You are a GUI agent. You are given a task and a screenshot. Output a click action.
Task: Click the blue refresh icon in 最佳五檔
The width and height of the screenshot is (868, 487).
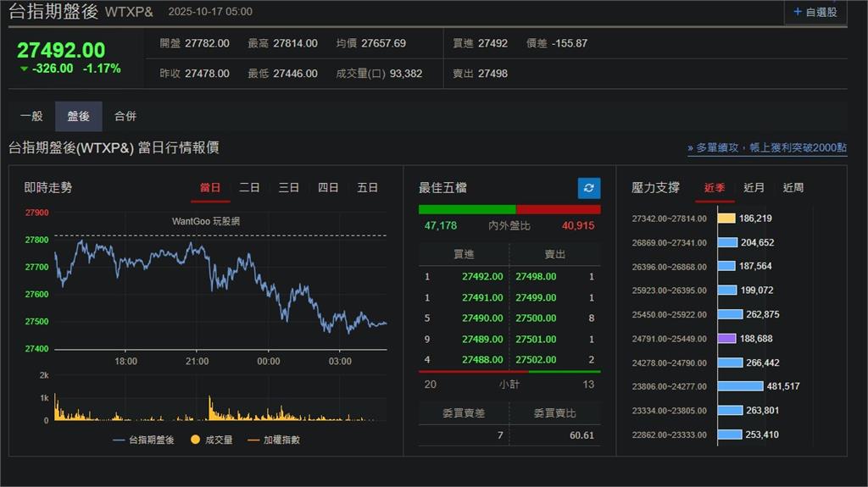[x=589, y=188]
